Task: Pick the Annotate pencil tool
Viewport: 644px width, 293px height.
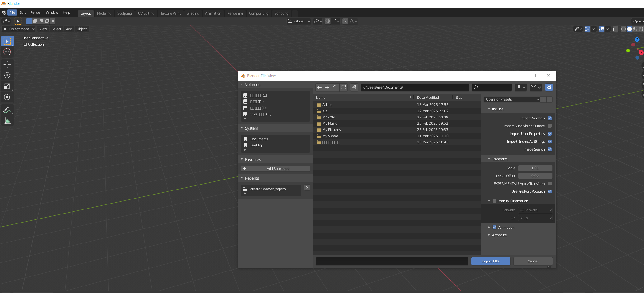Action: (7, 110)
